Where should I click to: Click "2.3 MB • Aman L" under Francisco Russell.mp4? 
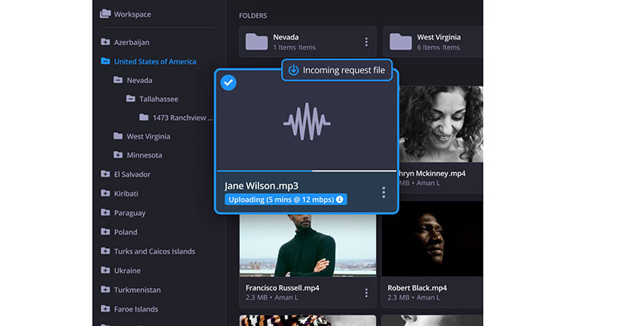pos(271,297)
